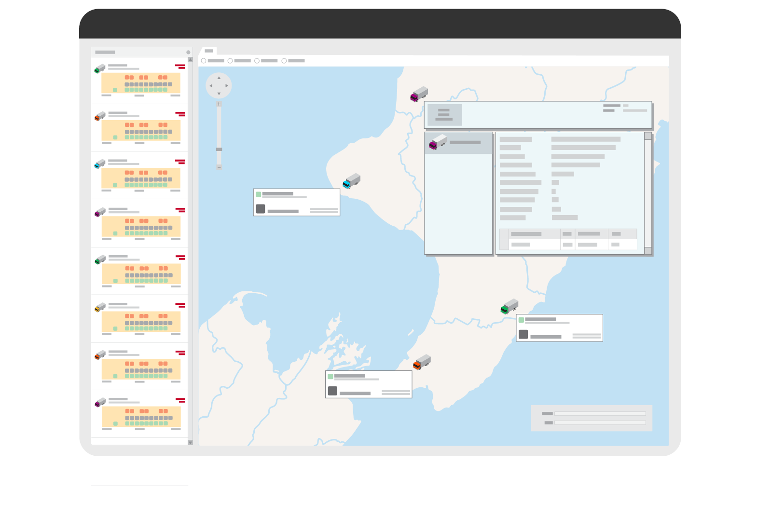Click the top field in the bottom-right map panel
Screen dimensions: 757x532
[x=600, y=414]
